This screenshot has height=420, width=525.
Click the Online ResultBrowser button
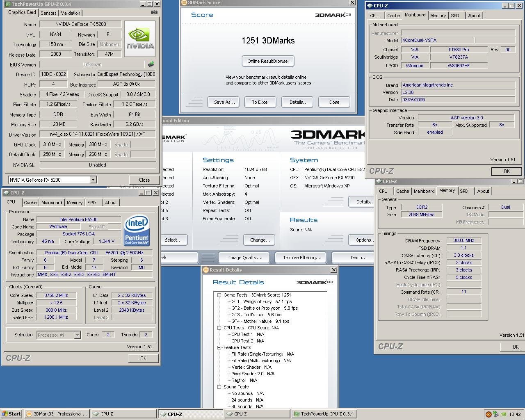(x=268, y=61)
